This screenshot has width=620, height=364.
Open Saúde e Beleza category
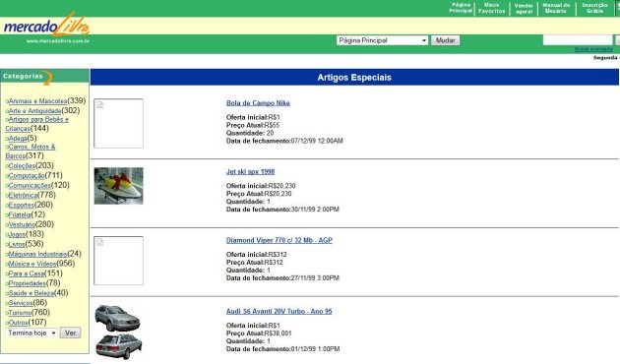pos(31,293)
